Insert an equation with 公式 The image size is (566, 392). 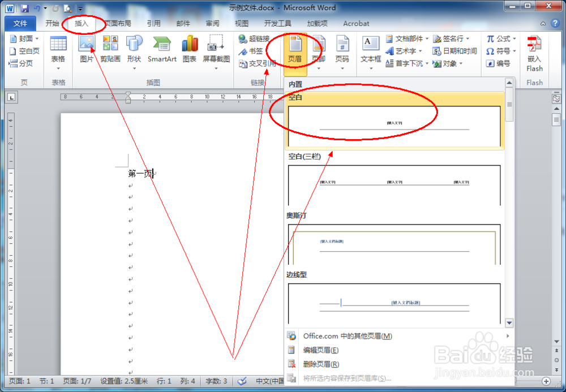(501, 38)
